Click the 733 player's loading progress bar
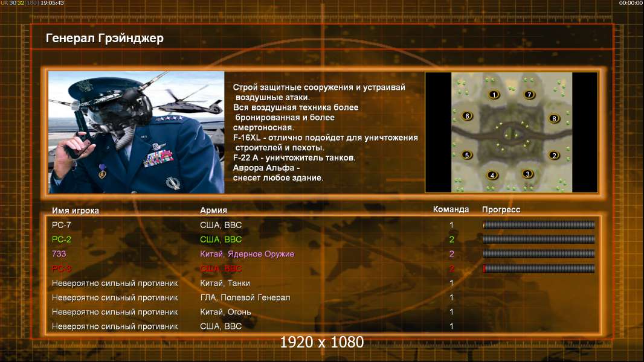The height and width of the screenshot is (362, 644). click(x=539, y=254)
